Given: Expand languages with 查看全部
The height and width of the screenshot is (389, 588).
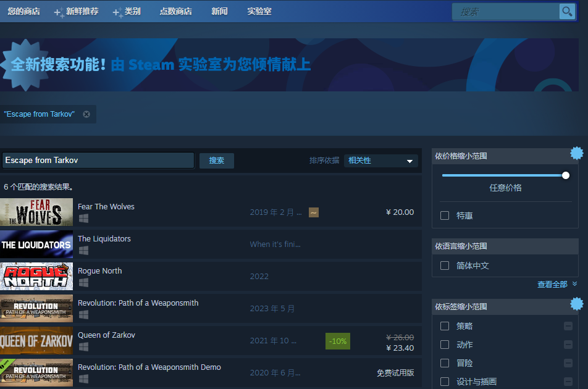Looking at the screenshot, I should tap(557, 285).
